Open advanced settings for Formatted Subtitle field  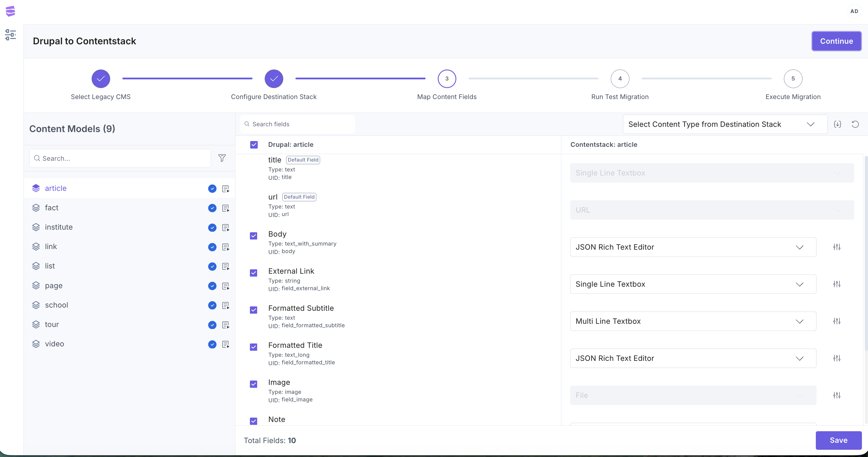tap(837, 321)
